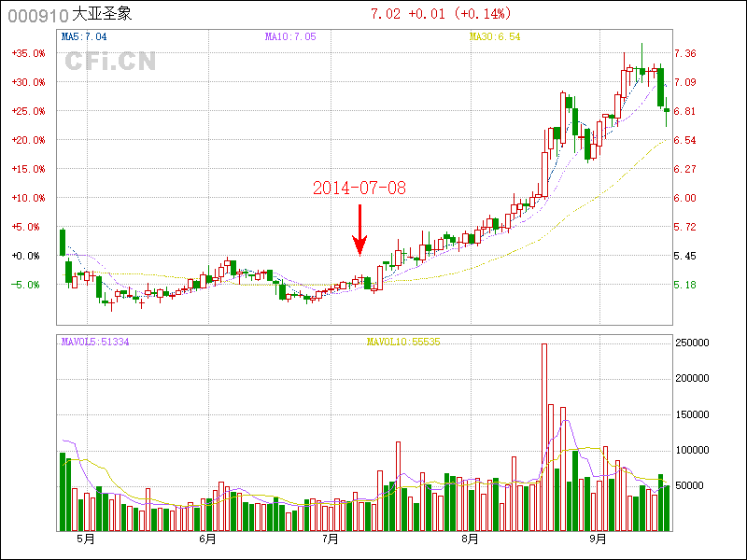Click the red arrow marking 2014-07-08
Viewport: 747px width, 560px height.
tap(359, 230)
